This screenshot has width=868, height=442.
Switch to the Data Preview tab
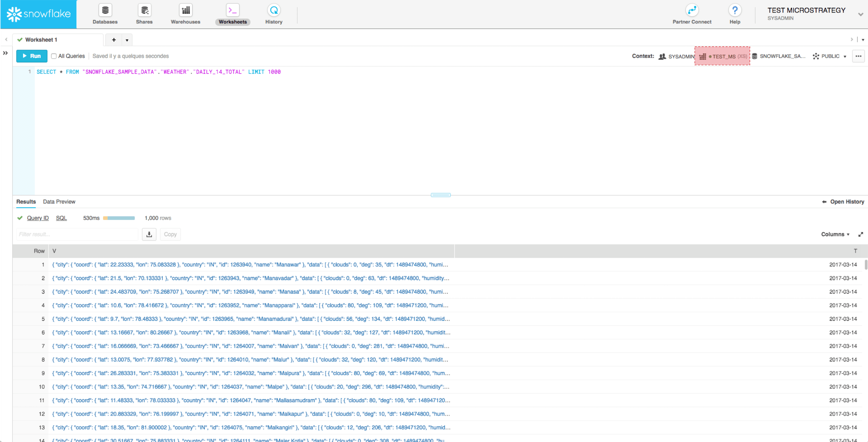point(59,202)
